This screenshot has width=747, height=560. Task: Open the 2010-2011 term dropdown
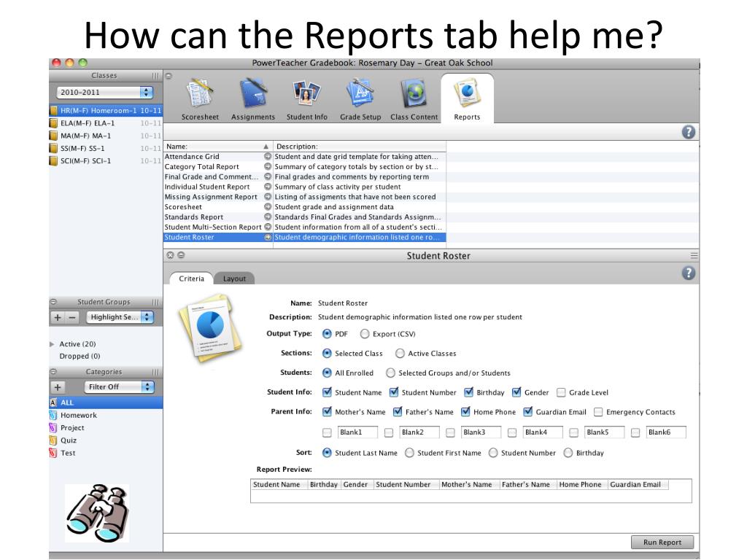pyautogui.click(x=104, y=93)
